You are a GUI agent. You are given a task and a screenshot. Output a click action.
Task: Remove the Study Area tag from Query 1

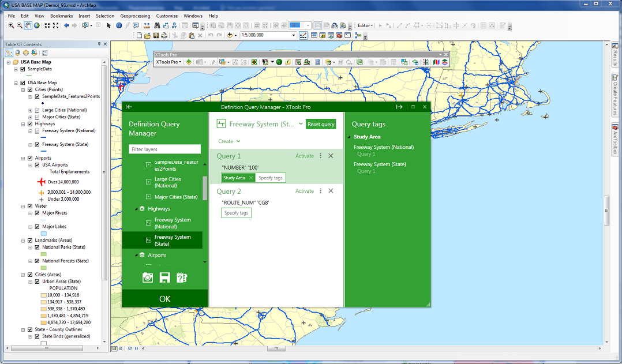pyautogui.click(x=250, y=178)
